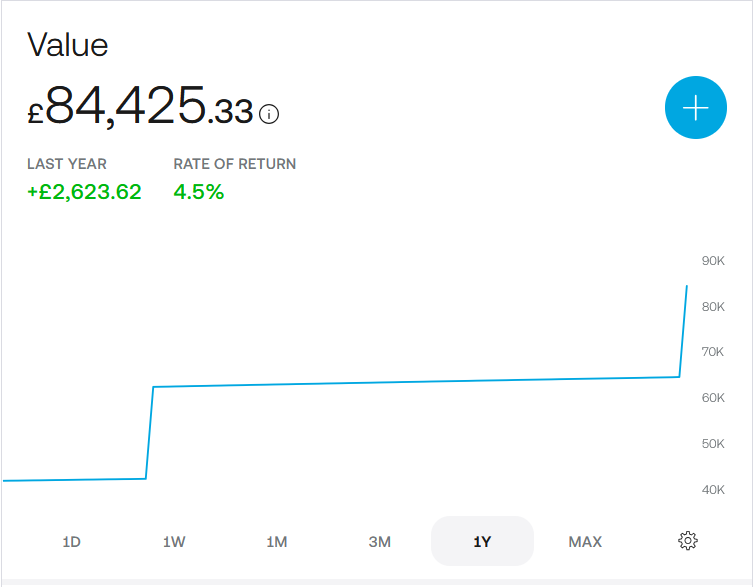Select the 1W time range

(x=174, y=542)
